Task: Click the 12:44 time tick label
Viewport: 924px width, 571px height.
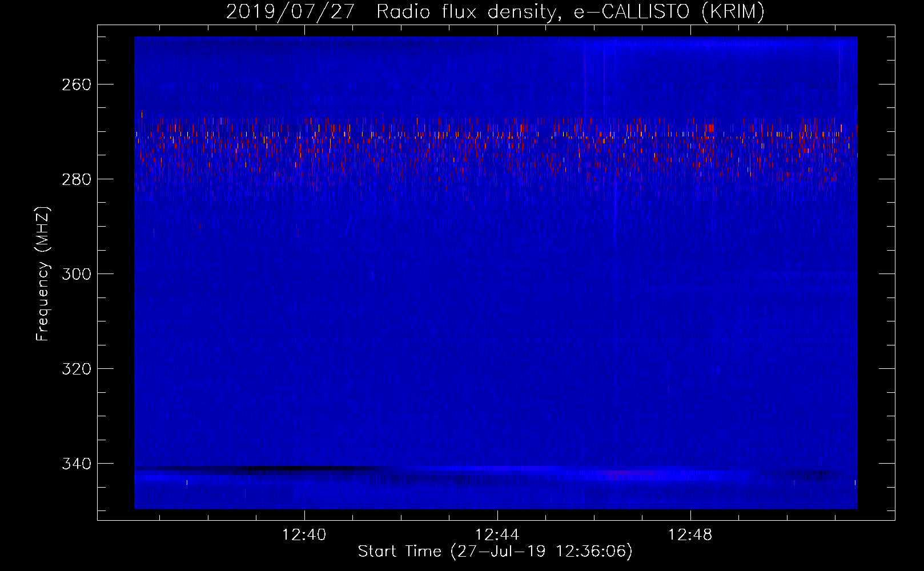Action: (x=497, y=535)
